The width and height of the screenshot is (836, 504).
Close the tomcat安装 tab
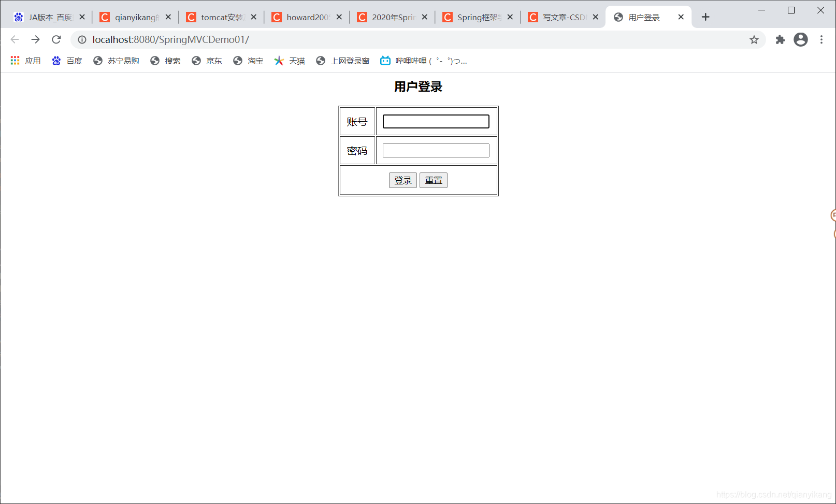tap(253, 17)
